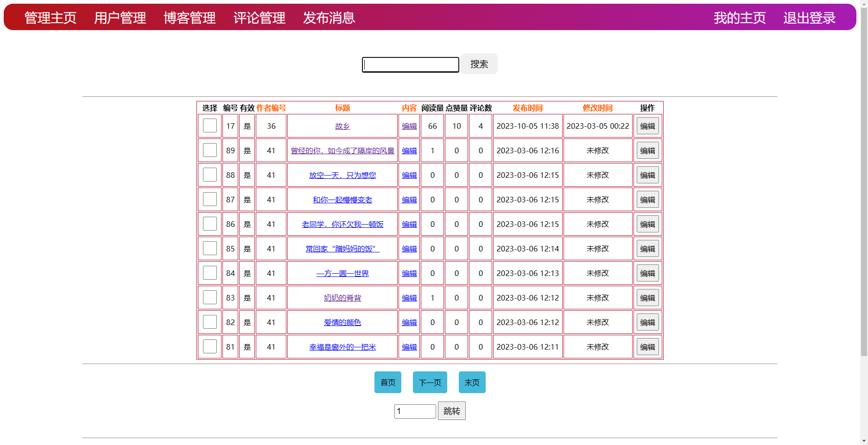Open the blog titled 故乡
This screenshot has height=445, width=868.
pos(342,126)
